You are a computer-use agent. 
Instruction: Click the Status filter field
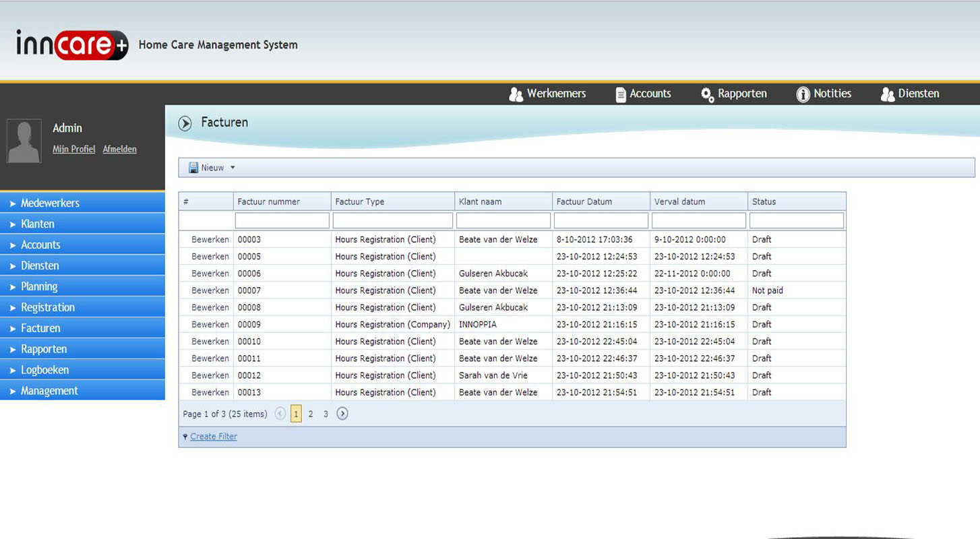click(797, 220)
